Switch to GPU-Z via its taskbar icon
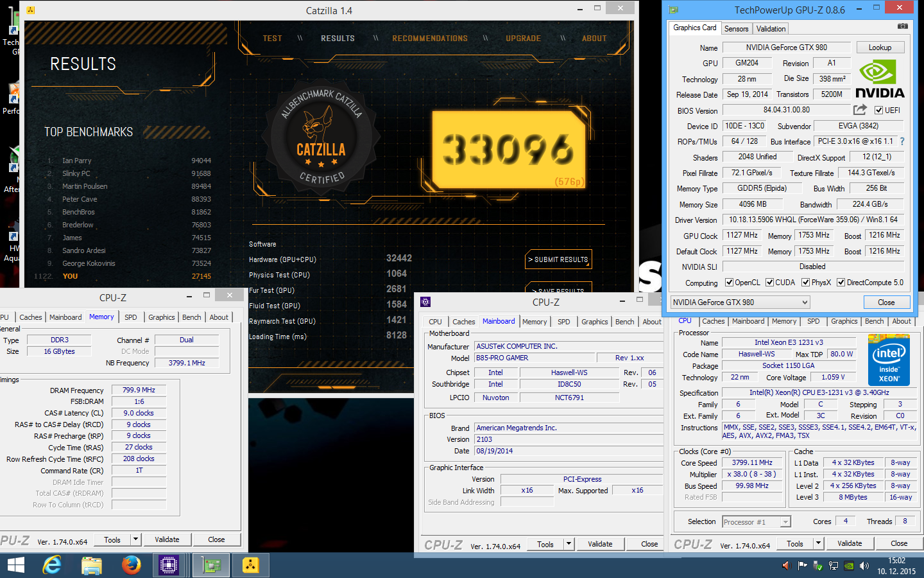This screenshot has height=578, width=924. point(211,565)
